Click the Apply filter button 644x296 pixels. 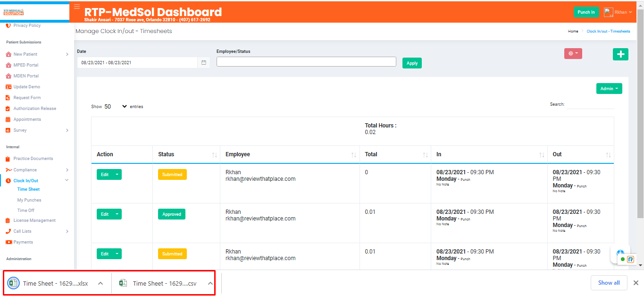[412, 63]
